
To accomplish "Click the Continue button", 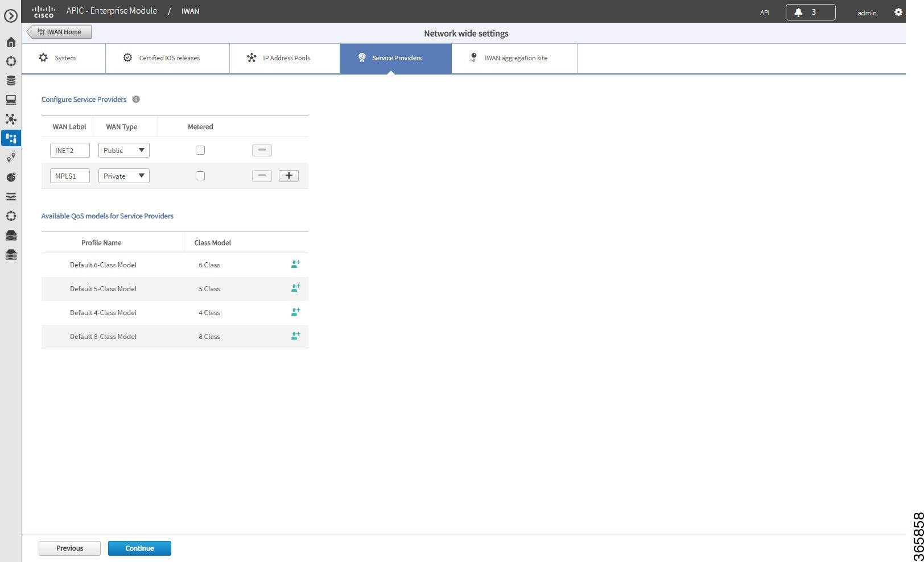I will [139, 548].
